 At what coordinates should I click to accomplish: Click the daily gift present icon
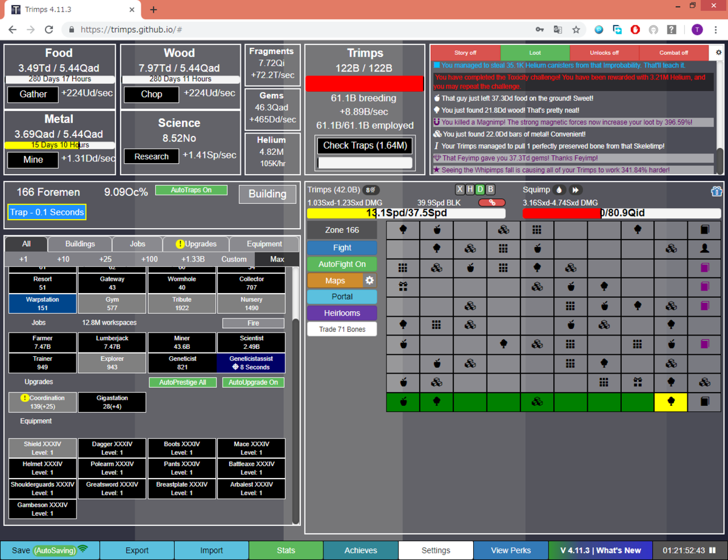tap(716, 192)
